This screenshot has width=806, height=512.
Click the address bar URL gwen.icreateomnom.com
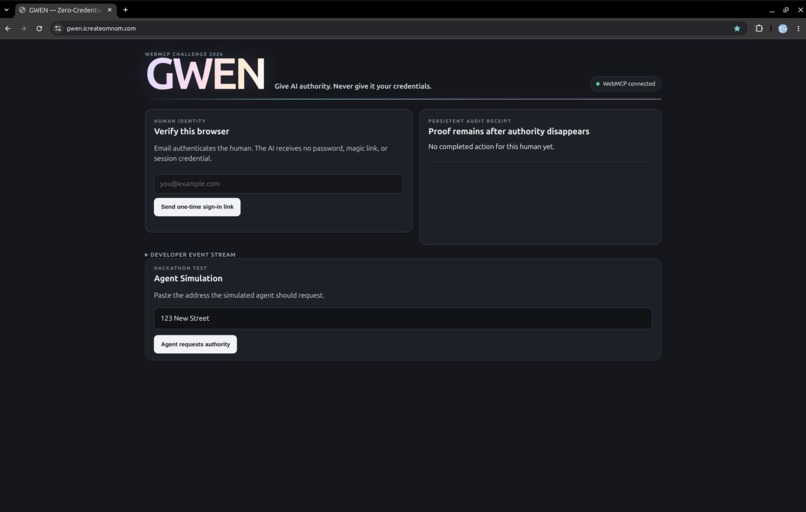[101, 29]
